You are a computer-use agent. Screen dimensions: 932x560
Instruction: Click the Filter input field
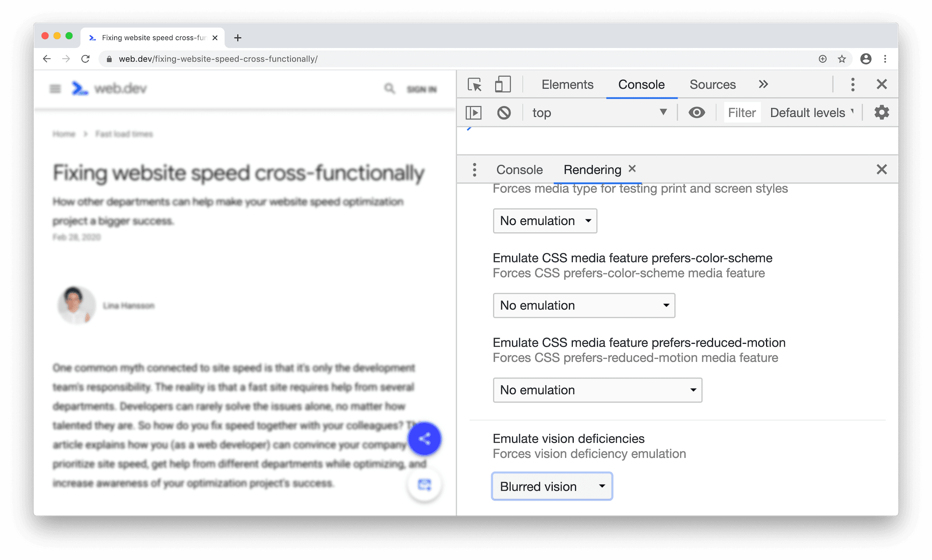[x=741, y=112]
